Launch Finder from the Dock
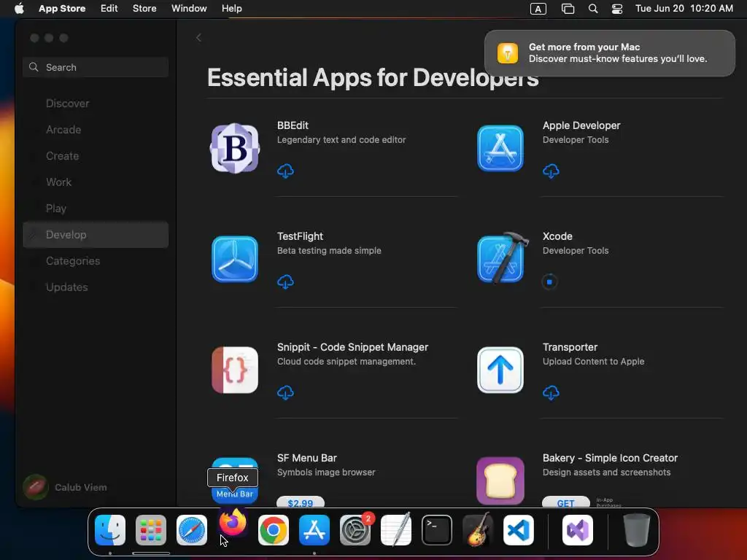747x560 pixels. [x=110, y=530]
